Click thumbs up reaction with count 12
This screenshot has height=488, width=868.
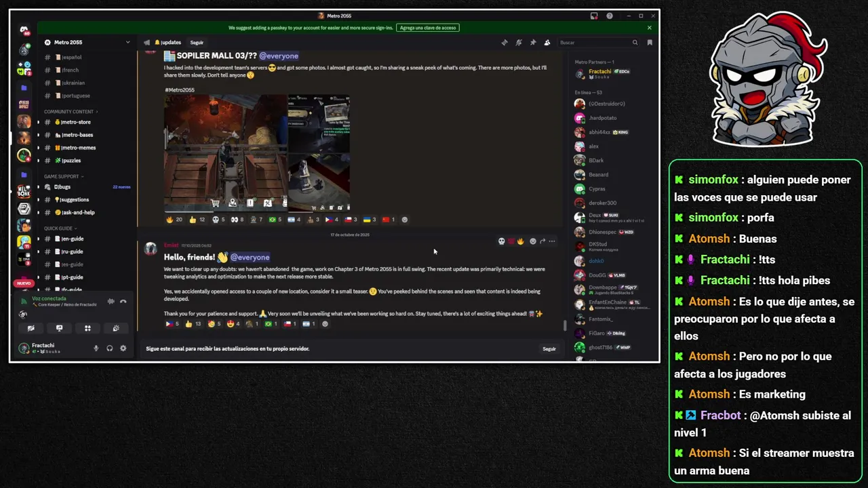tap(197, 220)
